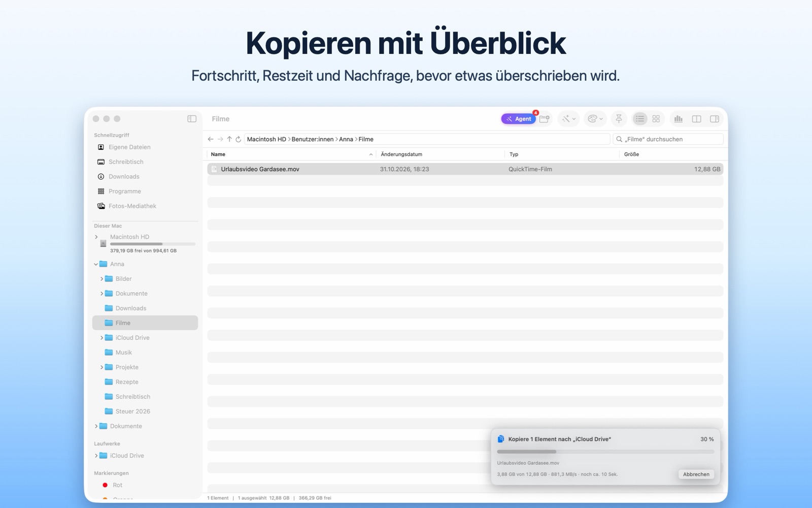The width and height of the screenshot is (812, 508).
Task: Collapse the Anna folder node
Action: click(96, 264)
